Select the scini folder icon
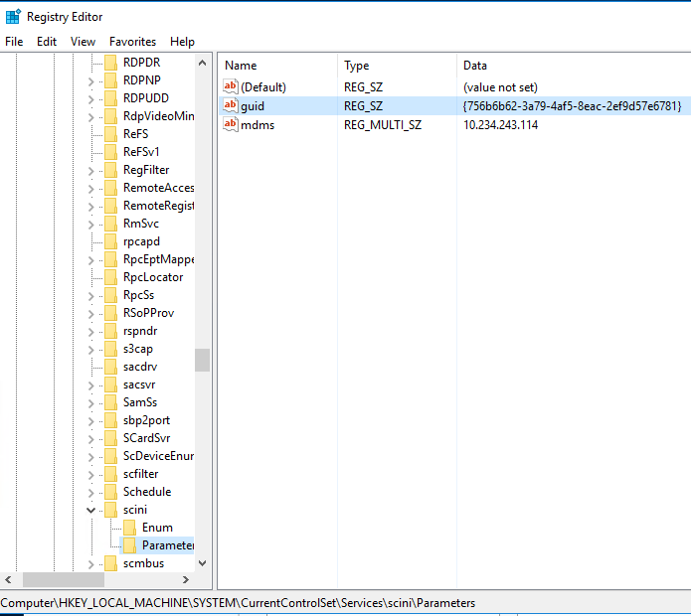The height and width of the screenshot is (616, 691). click(111, 510)
